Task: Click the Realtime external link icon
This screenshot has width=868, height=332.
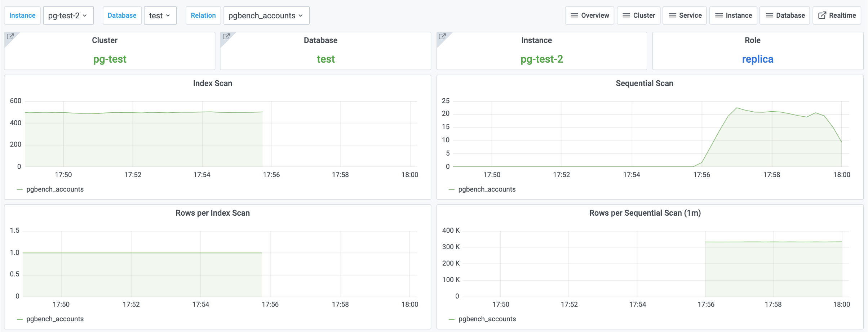Action: tap(822, 15)
